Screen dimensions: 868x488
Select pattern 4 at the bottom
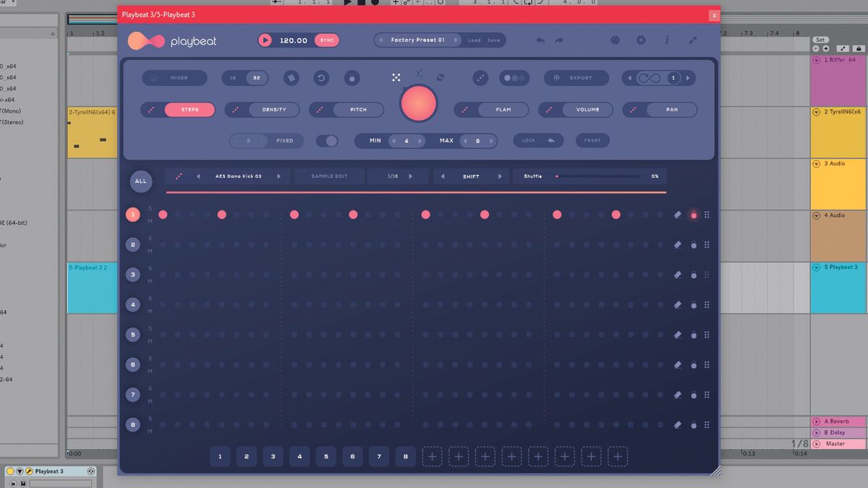pos(299,457)
